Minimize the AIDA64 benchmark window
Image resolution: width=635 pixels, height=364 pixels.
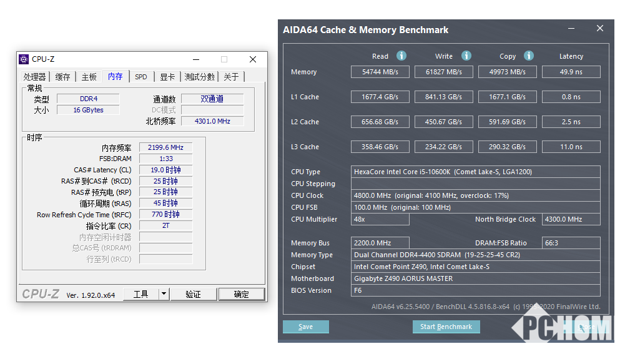(x=571, y=29)
